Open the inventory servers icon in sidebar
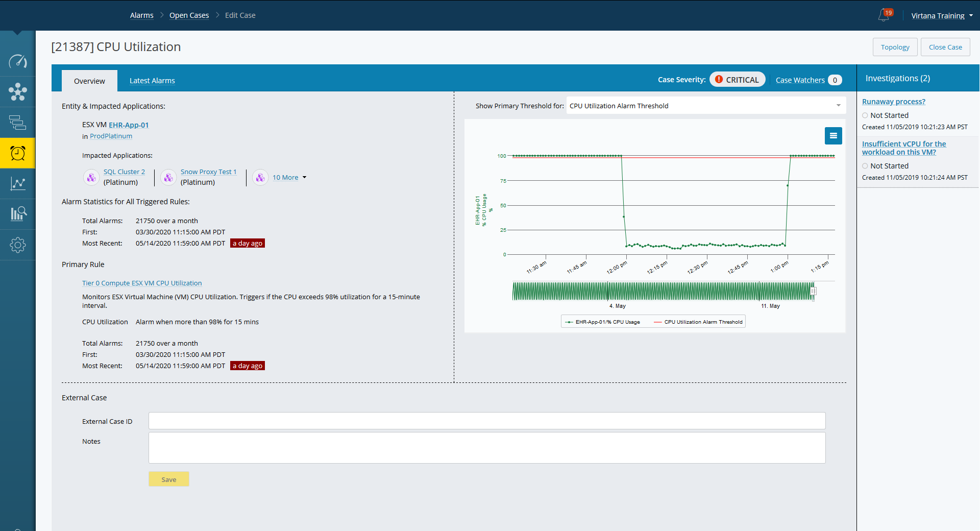The image size is (980, 531). pos(18,123)
